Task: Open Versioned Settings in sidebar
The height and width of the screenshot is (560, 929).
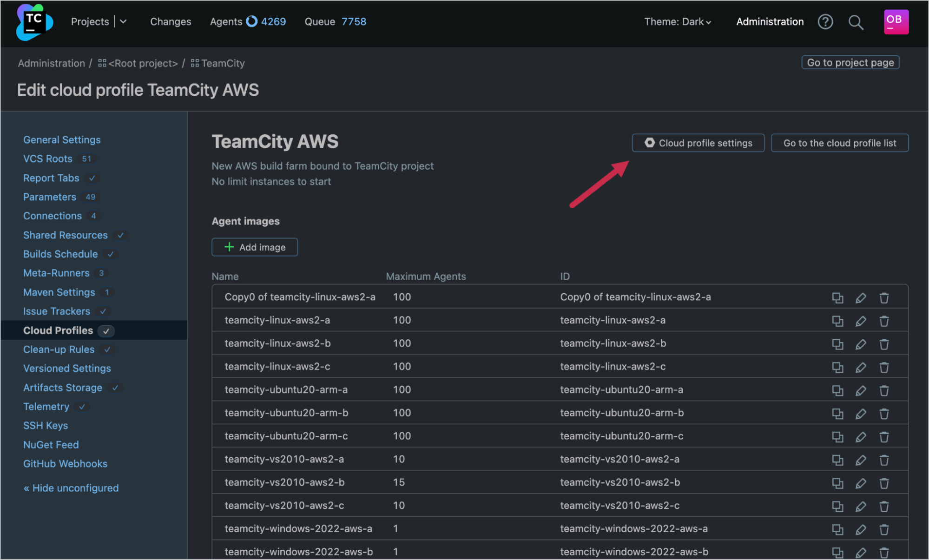Action: pyautogui.click(x=67, y=369)
